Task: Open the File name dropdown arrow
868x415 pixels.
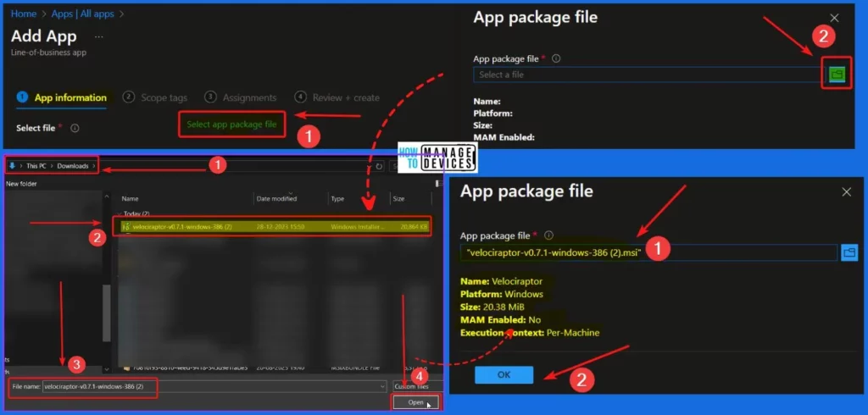Action: pos(382,387)
